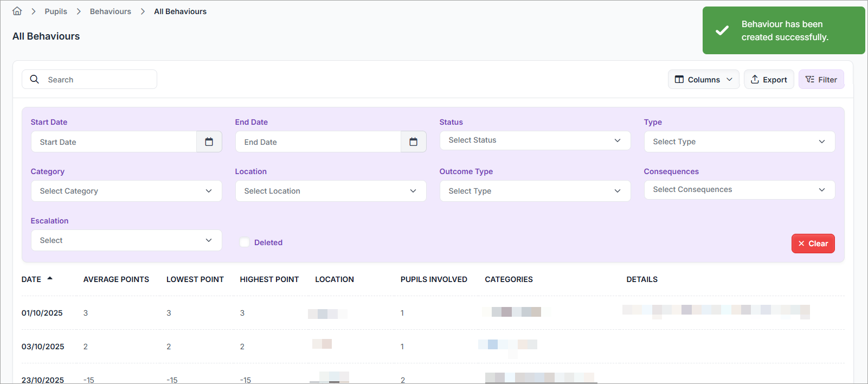Click the home icon in breadcrumb
This screenshot has height=384, width=868.
tap(17, 11)
